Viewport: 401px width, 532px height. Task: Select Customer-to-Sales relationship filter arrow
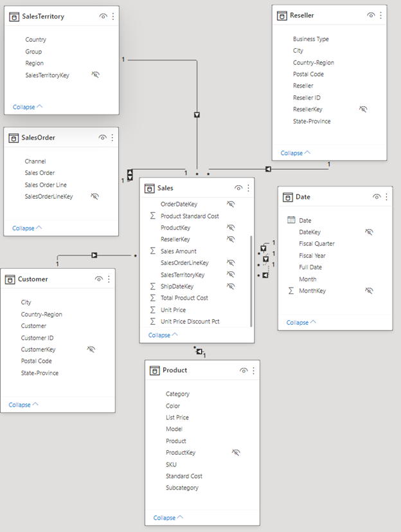[x=94, y=255]
